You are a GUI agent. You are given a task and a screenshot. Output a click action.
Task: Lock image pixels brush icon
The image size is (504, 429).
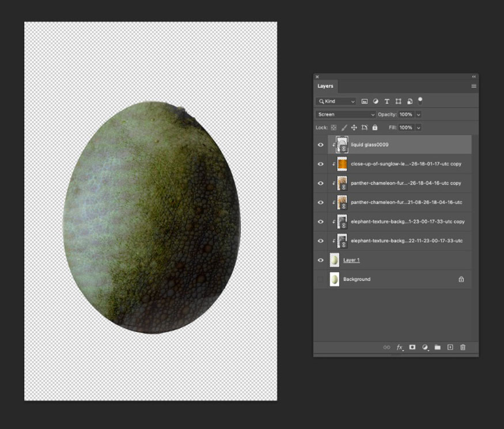pyautogui.click(x=344, y=128)
